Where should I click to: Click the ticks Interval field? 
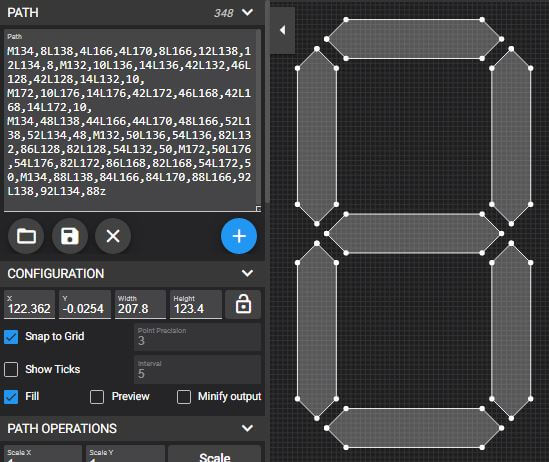pyautogui.click(x=197, y=370)
